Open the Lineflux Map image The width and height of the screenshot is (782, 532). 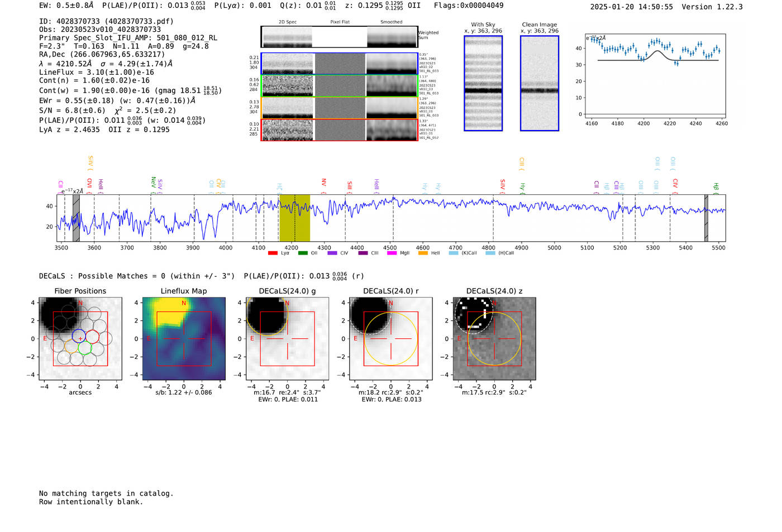tap(184, 339)
